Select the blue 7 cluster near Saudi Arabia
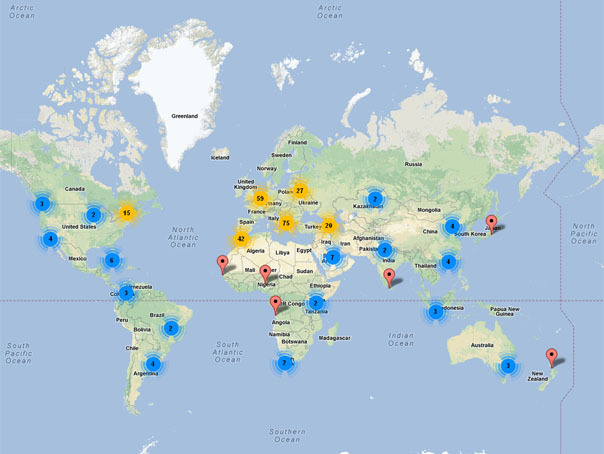Viewport: 604px width, 454px height. pyautogui.click(x=332, y=258)
